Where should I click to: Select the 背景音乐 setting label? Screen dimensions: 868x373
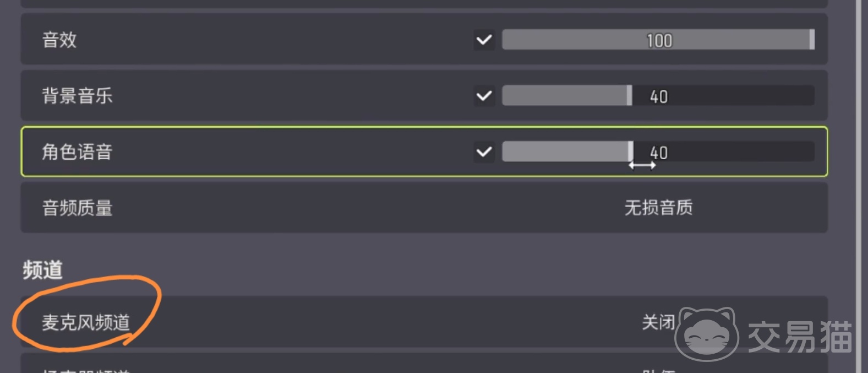tap(78, 96)
